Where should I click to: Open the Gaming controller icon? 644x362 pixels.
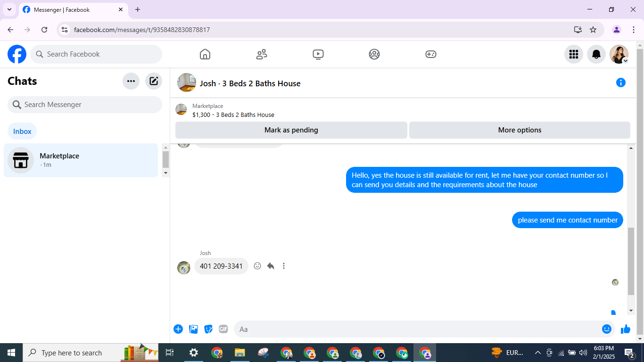point(431,54)
